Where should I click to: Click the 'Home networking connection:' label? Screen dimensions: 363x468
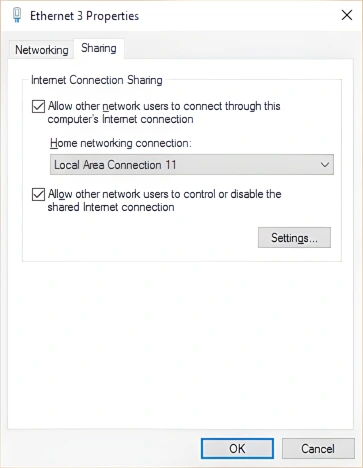coord(121,143)
